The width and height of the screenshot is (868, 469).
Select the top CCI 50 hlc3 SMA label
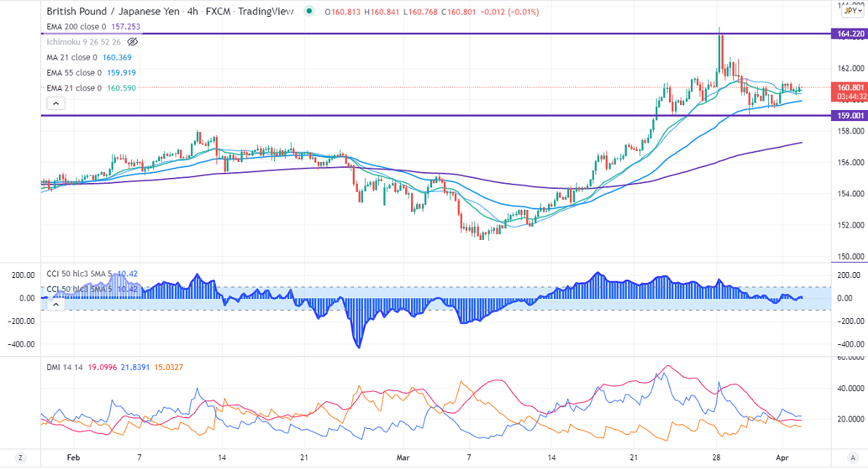(79, 274)
